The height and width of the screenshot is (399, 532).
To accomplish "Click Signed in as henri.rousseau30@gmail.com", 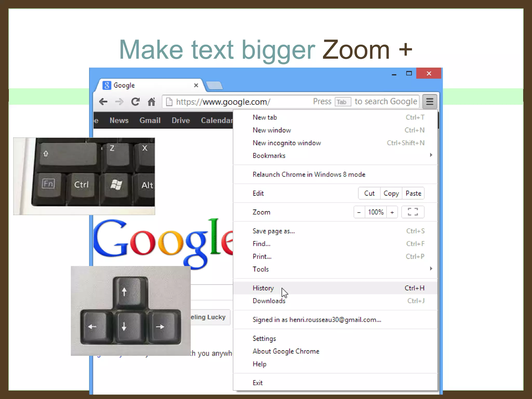I will (x=335, y=320).
